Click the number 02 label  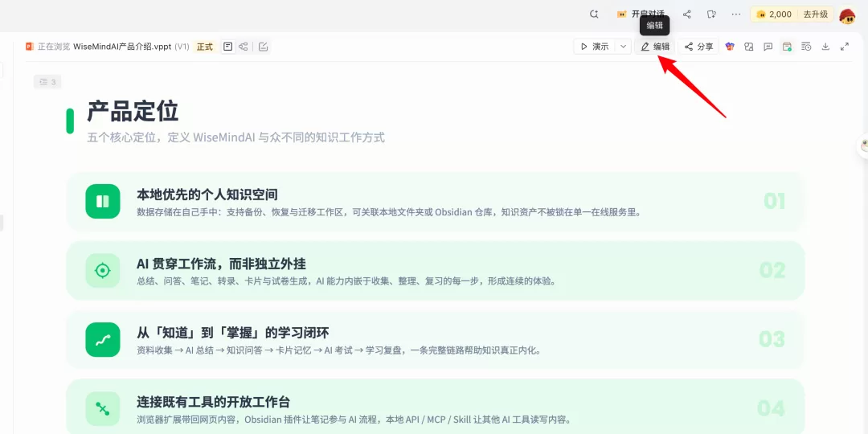[772, 270]
